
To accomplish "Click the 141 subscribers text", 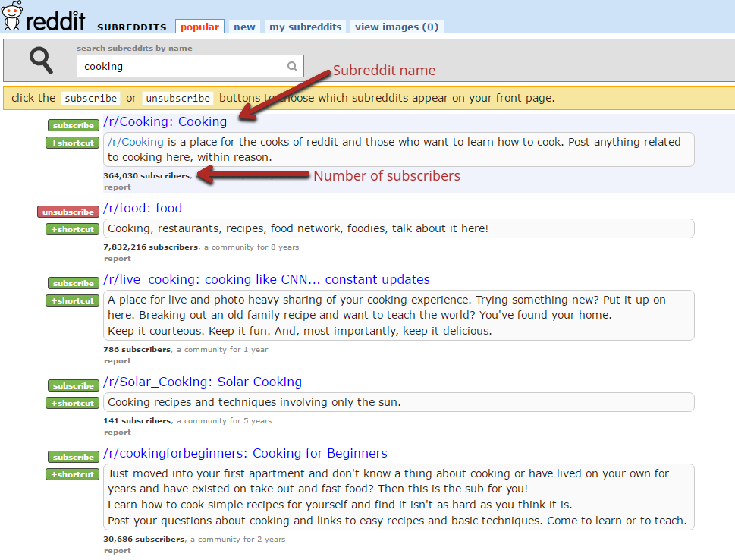I will pos(137,420).
